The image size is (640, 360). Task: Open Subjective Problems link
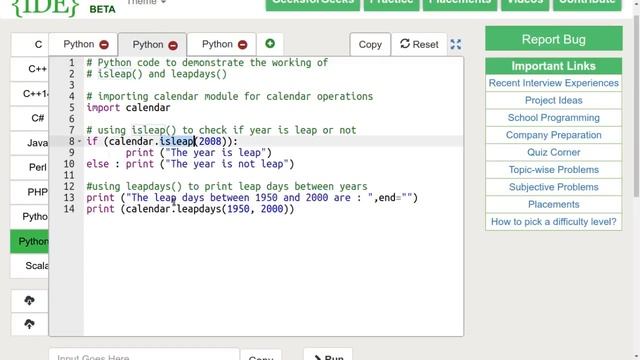pos(553,187)
